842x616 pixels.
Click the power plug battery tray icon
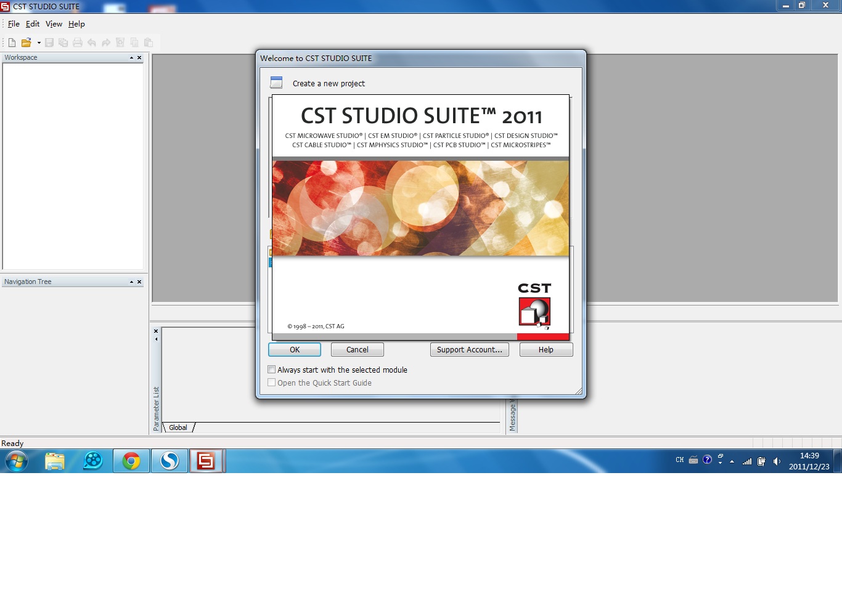point(762,461)
